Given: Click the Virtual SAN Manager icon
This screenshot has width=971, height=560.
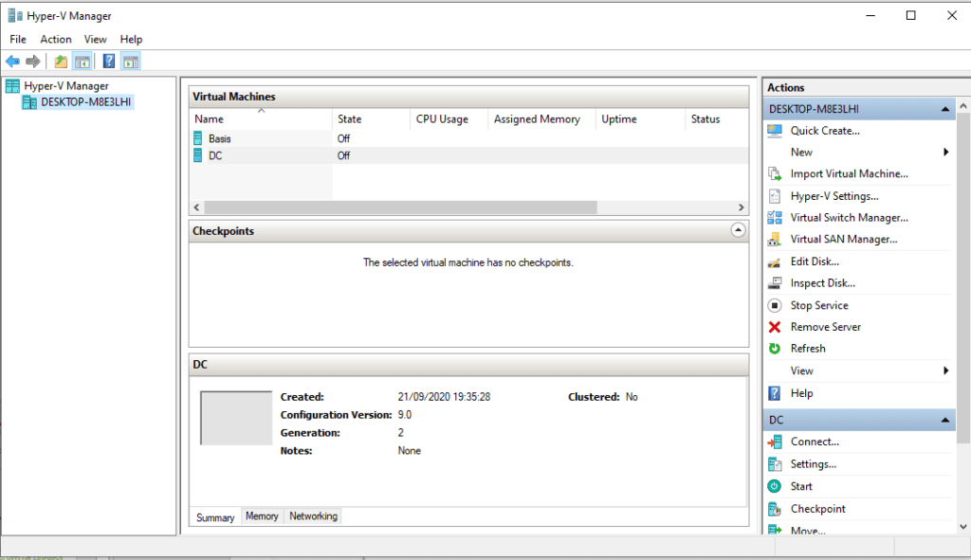Looking at the screenshot, I should 775,240.
